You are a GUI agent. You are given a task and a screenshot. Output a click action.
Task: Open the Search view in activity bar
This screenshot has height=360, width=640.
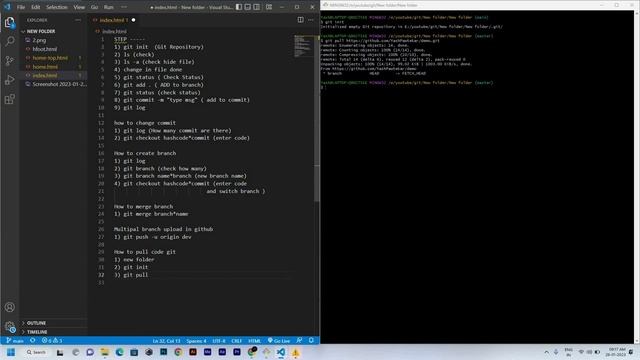(10, 41)
